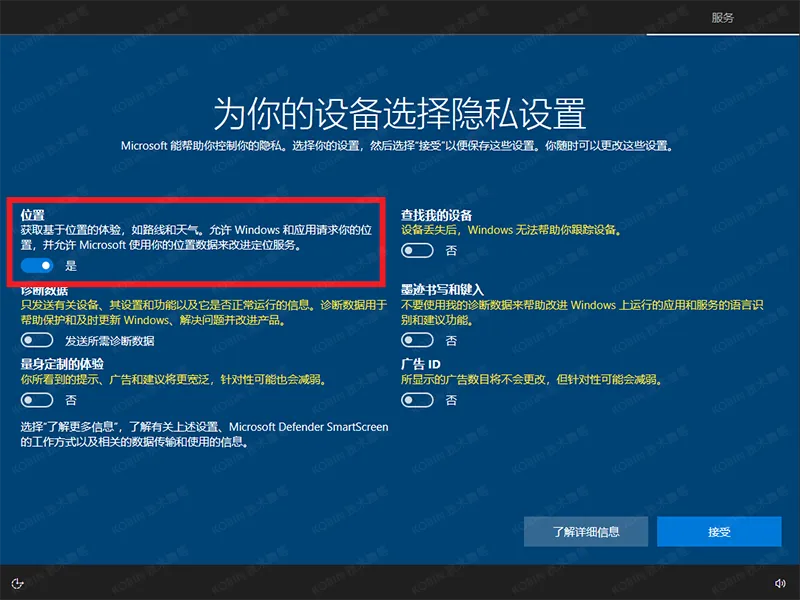Enable the 查找我的设备 toggle
The height and width of the screenshot is (600, 800).
click(x=417, y=250)
